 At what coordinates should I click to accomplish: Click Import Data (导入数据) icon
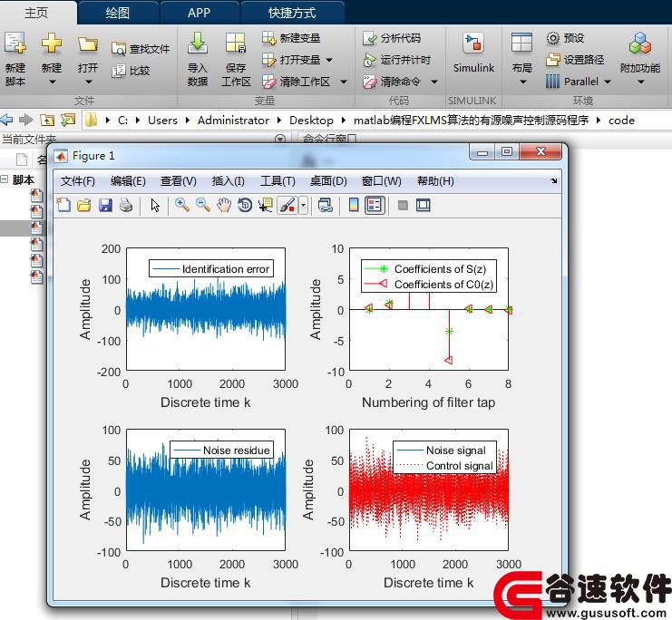(197, 43)
